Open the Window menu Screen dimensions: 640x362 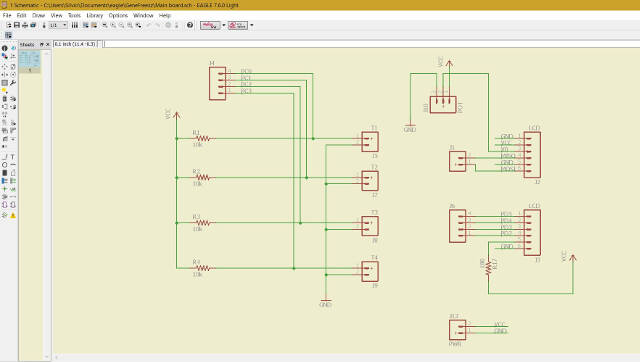(x=143, y=15)
